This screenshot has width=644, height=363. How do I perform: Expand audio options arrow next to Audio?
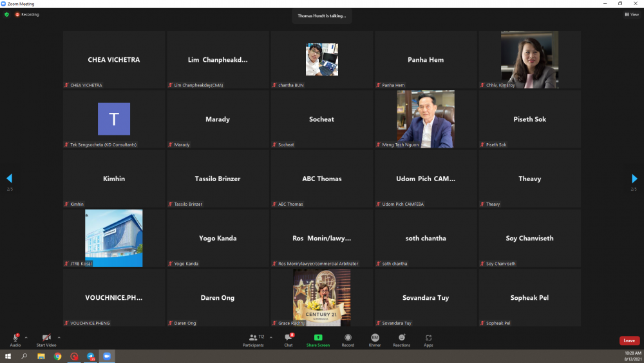[28, 337]
